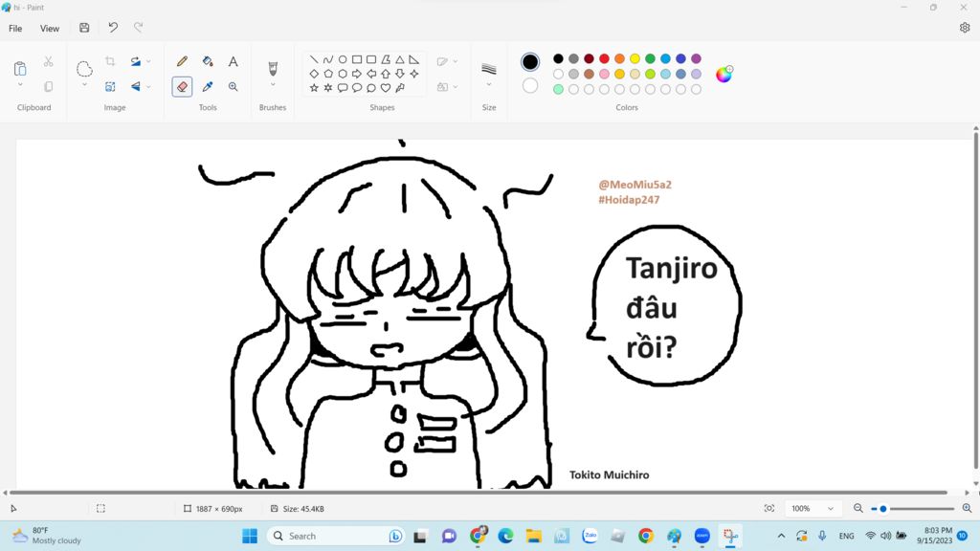Choose the free-form selection tool
980x551 pixels.
(84, 68)
